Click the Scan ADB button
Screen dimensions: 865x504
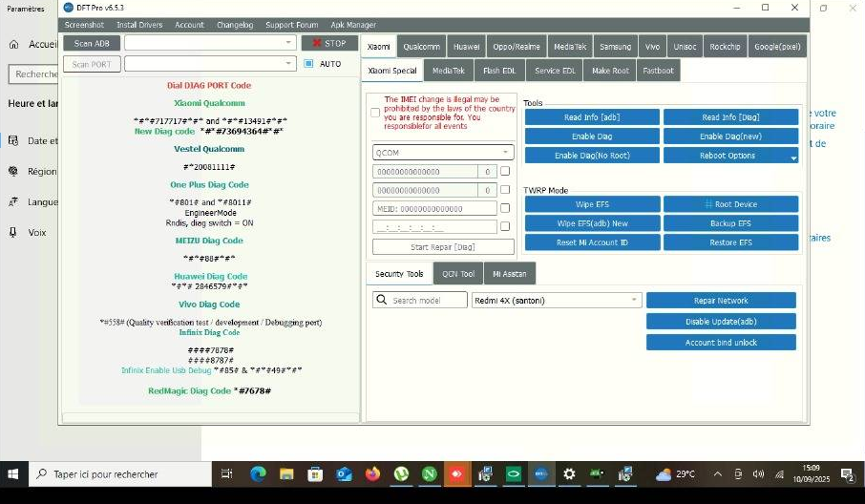(92, 43)
